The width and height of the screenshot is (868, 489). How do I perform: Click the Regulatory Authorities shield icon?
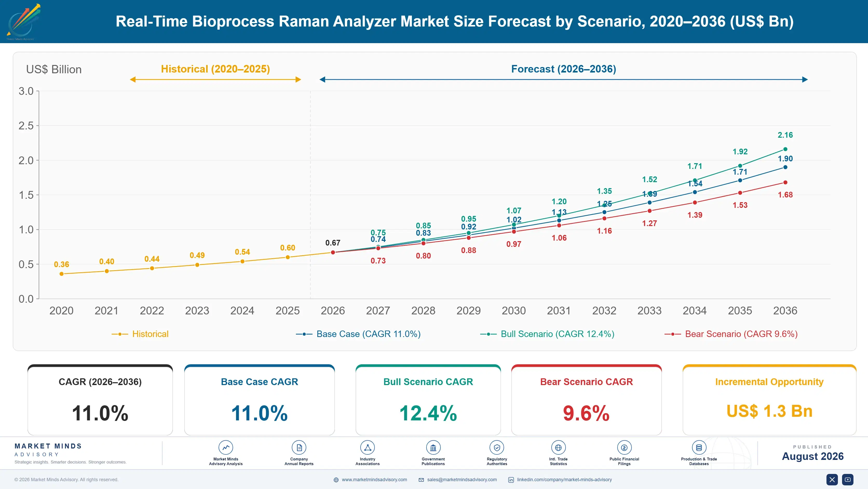pos(497,447)
